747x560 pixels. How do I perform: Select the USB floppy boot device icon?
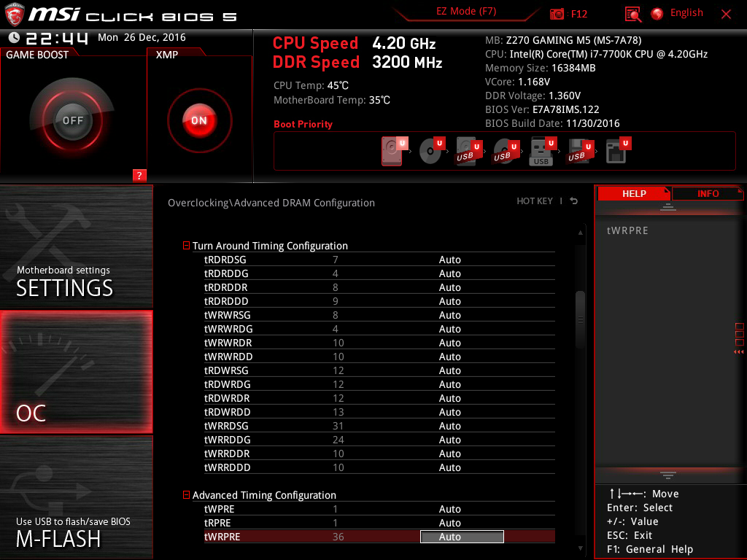pyautogui.click(x=580, y=151)
